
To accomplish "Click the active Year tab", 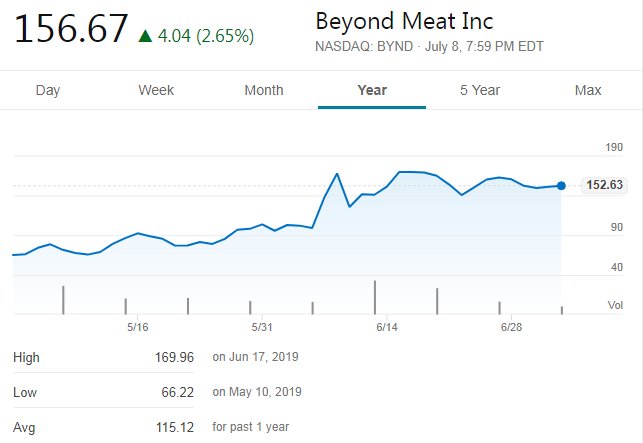I will (372, 90).
